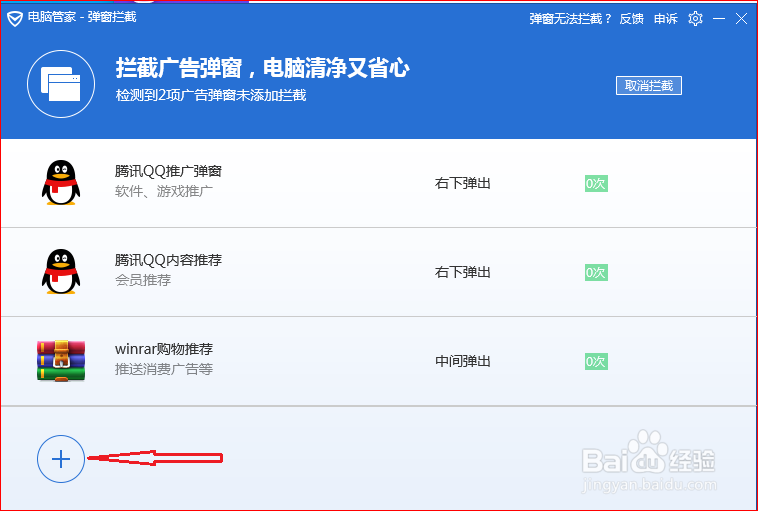The width and height of the screenshot is (758, 511).
Task: Click the 0次 badge for 腾讯QQ内容推荐
Action: tap(596, 273)
